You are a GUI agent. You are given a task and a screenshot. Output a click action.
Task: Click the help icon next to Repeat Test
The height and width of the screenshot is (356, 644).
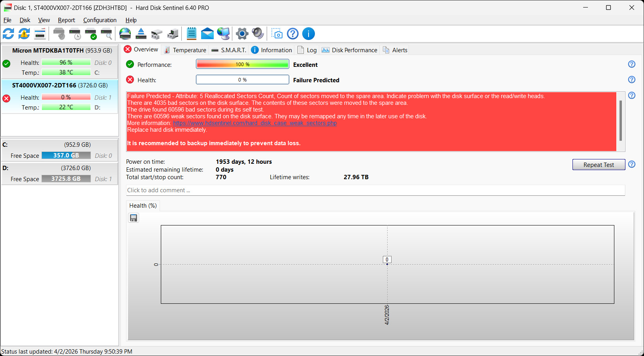(632, 164)
